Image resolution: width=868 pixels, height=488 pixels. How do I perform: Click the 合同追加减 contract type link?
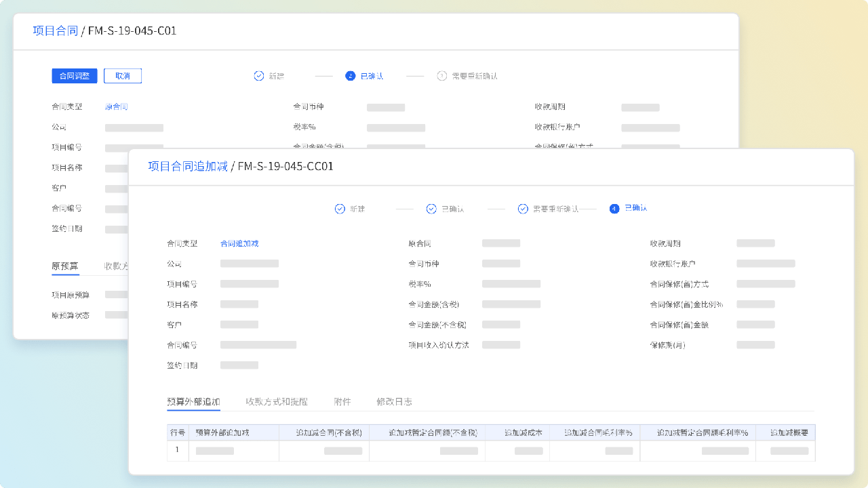239,243
